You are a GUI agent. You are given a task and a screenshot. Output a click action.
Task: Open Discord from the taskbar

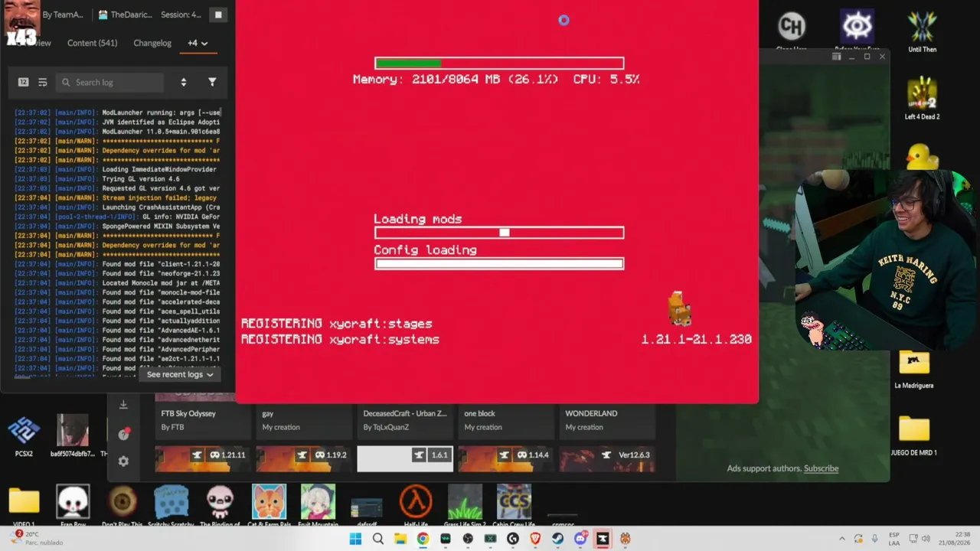click(580, 539)
